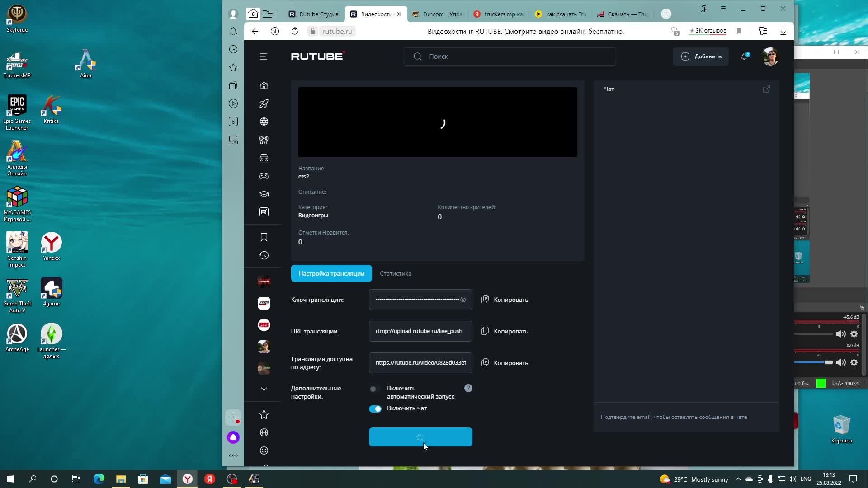Toggle automatic launch switch
This screenshot has width=868, height=488.
[375, 389]
